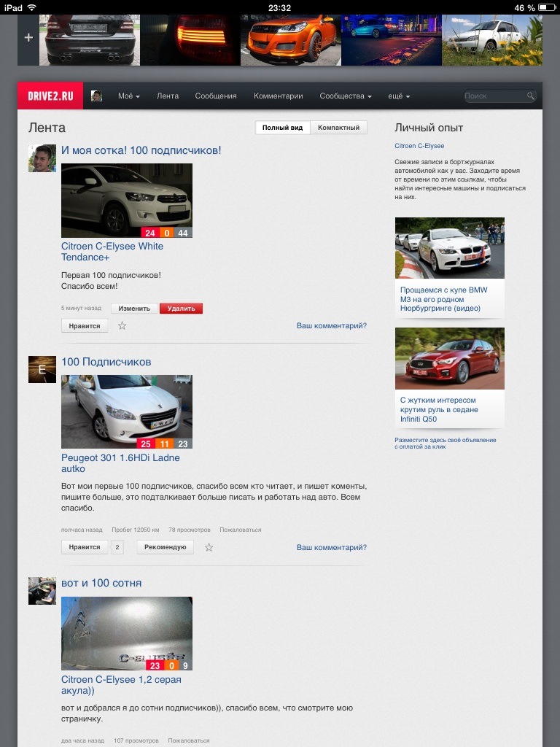Switch to 'Компактный' layout
Screen dimensions: 560x747
coord(338,128)
